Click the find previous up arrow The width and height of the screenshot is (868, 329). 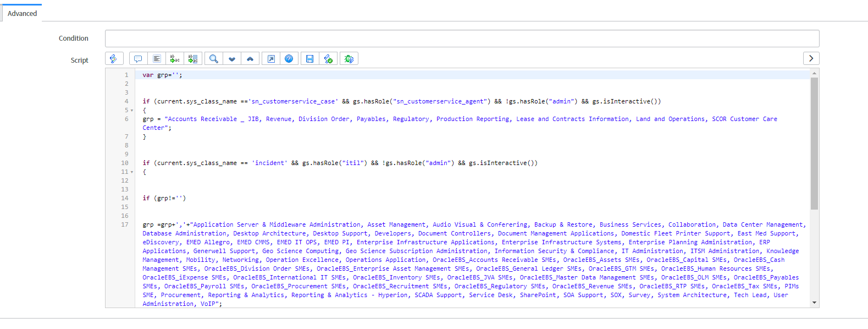point(250,59)
